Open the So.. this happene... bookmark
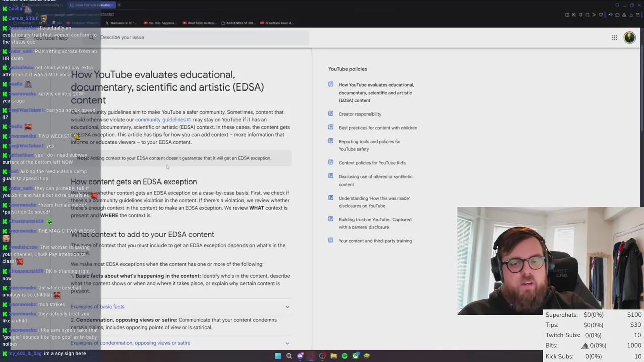Image resolution: width=644 pixels, height=362 pixels. [x=162, y=23]
